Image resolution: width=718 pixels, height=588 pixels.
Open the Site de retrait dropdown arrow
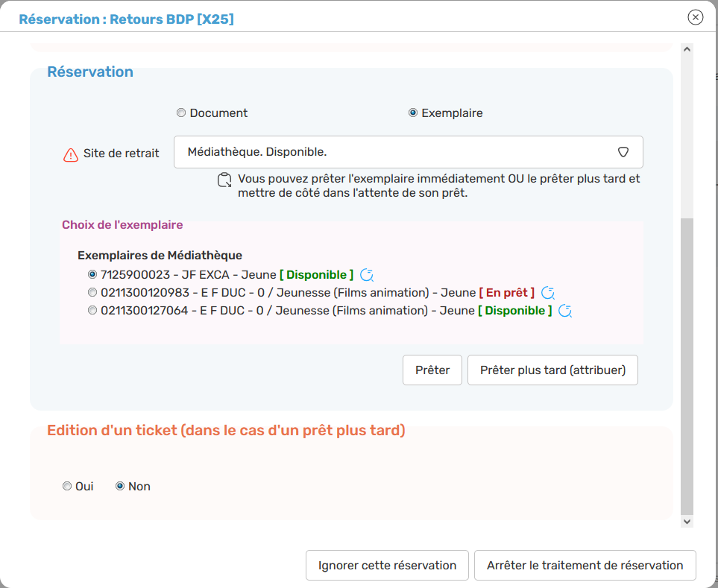tap(623, 152)
